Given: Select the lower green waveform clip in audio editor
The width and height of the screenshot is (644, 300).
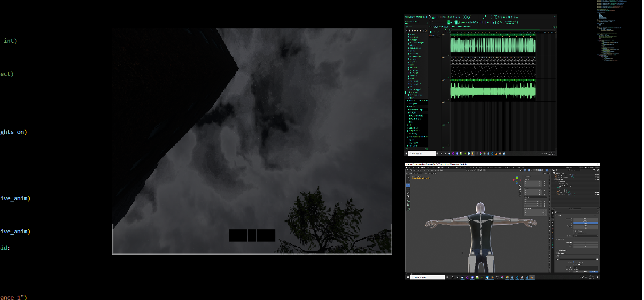Looking at the screenshot, I should [x=493, y=91].
